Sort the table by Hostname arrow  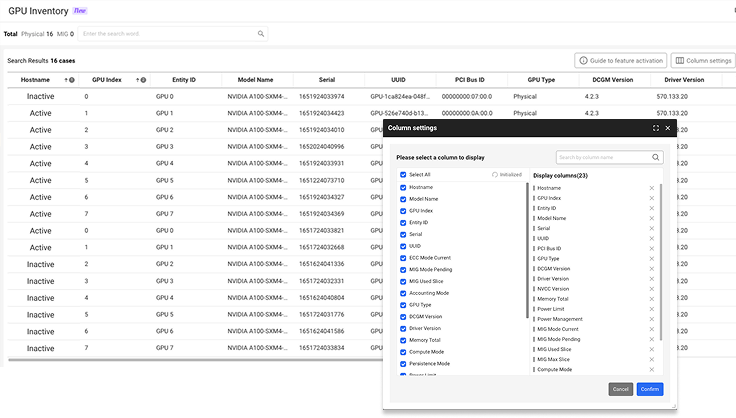tap(67, 80)
